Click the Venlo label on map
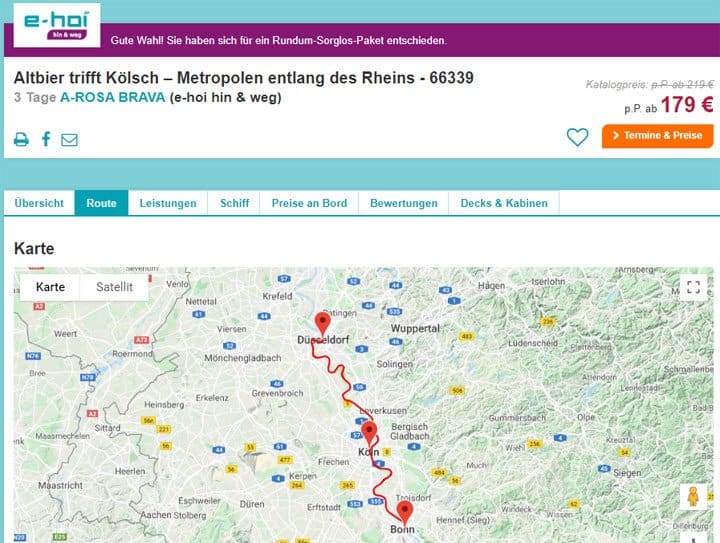 coord(177,284)
